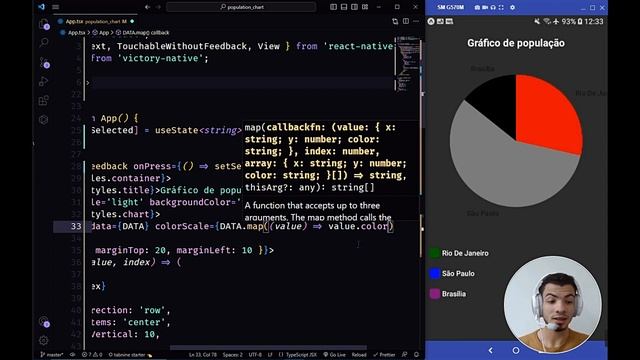Image resolution: width=640 pixels, height=360 pixels.
Task: Change language mode TypeScript JSX
Action: coord(301,355)
